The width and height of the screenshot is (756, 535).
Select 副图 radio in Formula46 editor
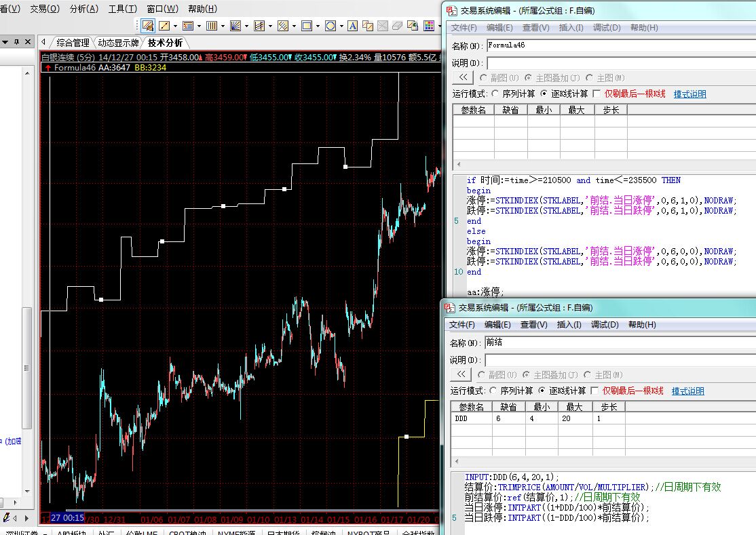pyautogui.click(x=483, y=77)
